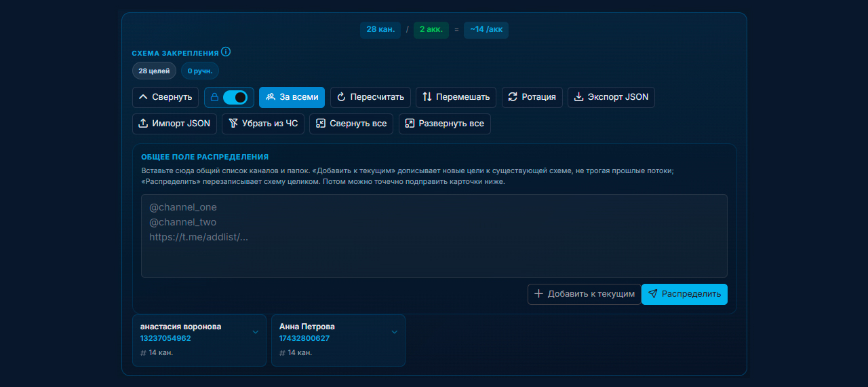Click the 0 ручн. badge
This screenshot has height=387, width=868.
tap(199, 71)
